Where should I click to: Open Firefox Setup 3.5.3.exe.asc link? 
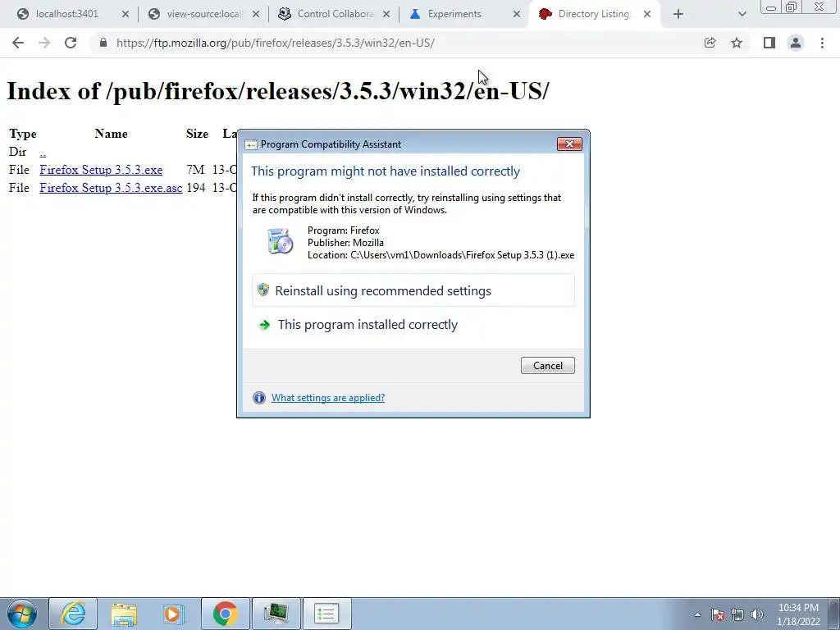[x=111, y=188]
